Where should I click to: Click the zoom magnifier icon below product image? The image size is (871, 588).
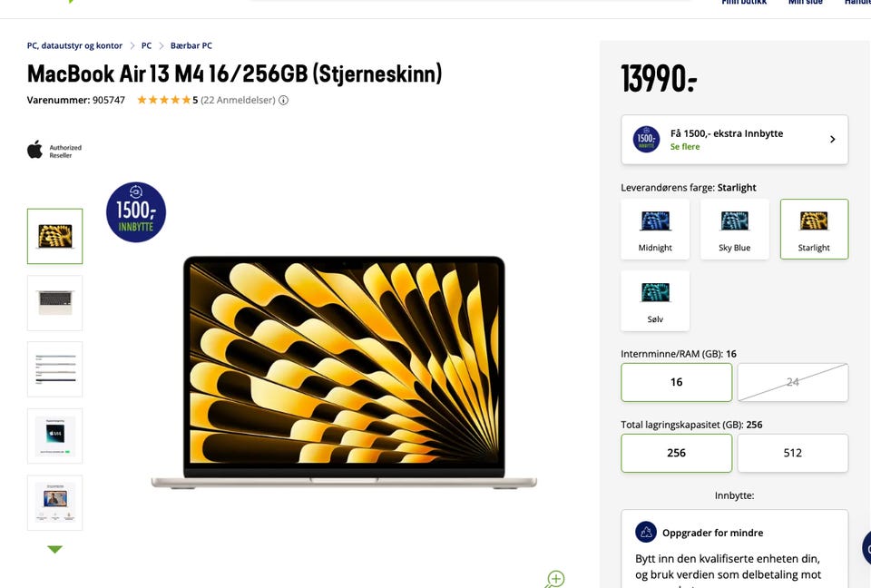pyautogui.click(x=554, y=579)
